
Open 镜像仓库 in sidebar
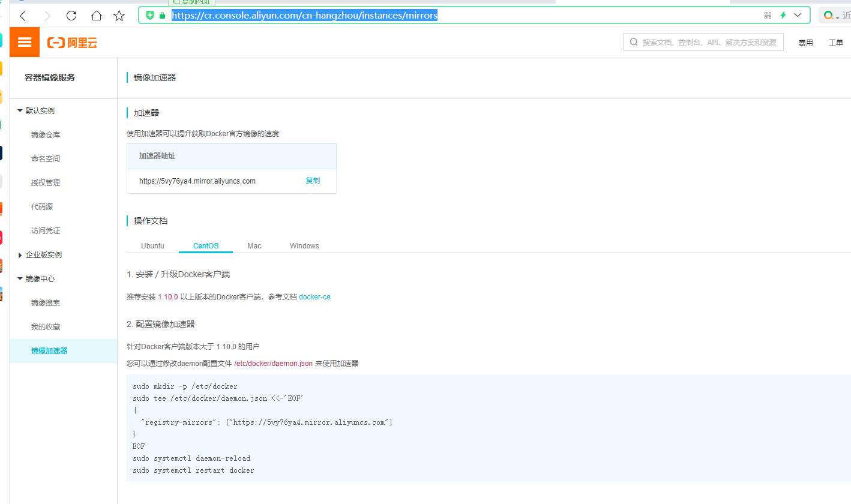(x=46, y=135)
